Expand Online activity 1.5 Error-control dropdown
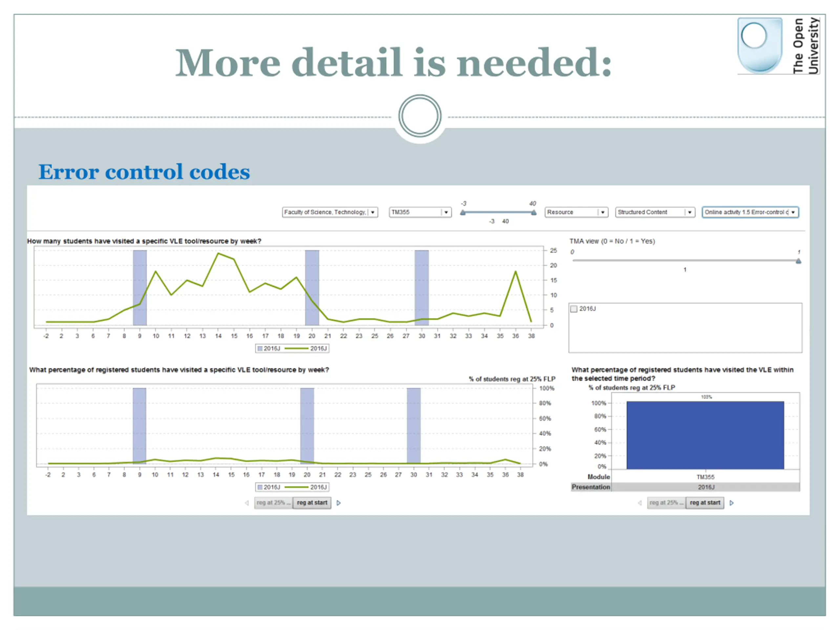Viewport: 840px width, 630px height. click(750, 212)
